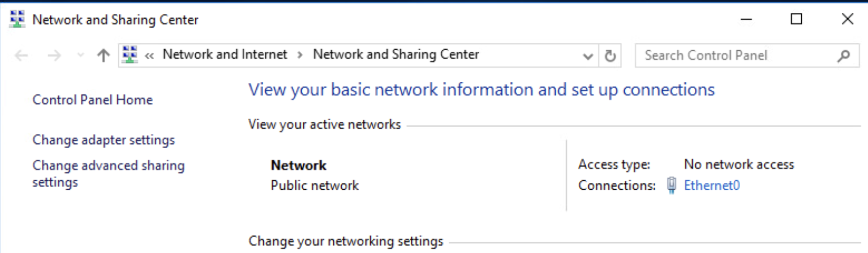Click the network icon inside the address bar

(130, 55)
